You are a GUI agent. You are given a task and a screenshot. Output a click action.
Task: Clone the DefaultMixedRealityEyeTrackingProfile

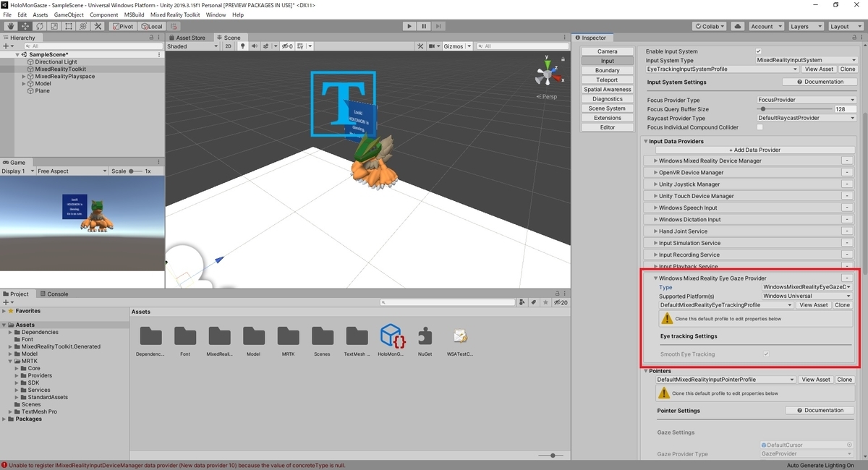coord(843,305)
